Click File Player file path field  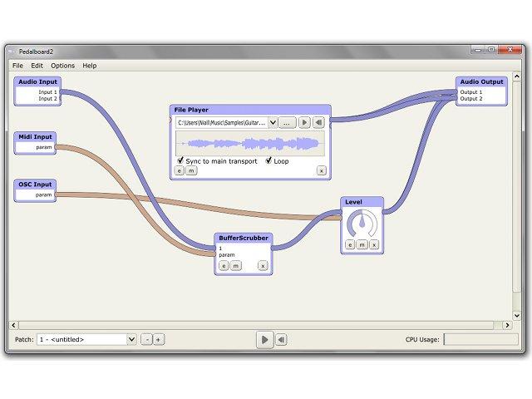pyautogui.click(x=222, y=122)
